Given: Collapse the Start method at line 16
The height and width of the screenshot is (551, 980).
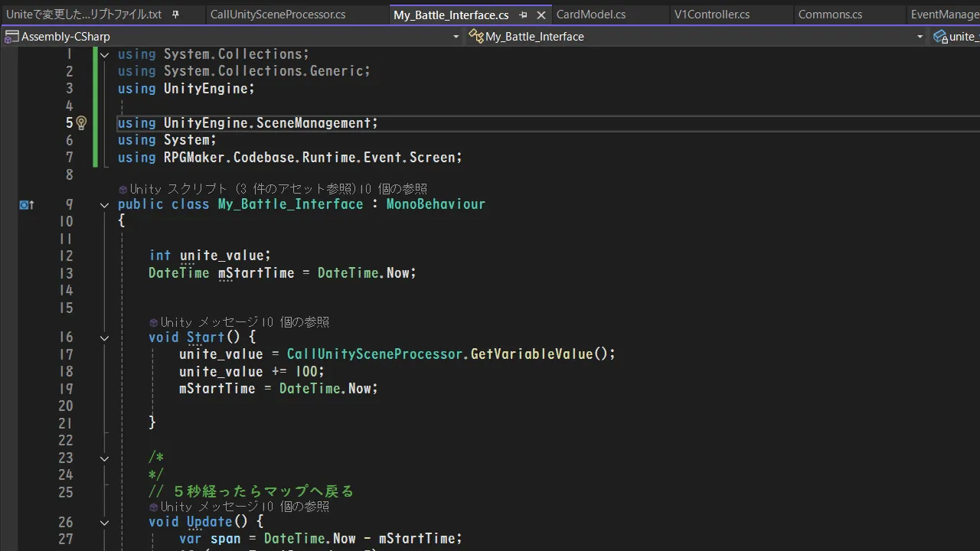Looking at the screenshot, I should [104, 337].
